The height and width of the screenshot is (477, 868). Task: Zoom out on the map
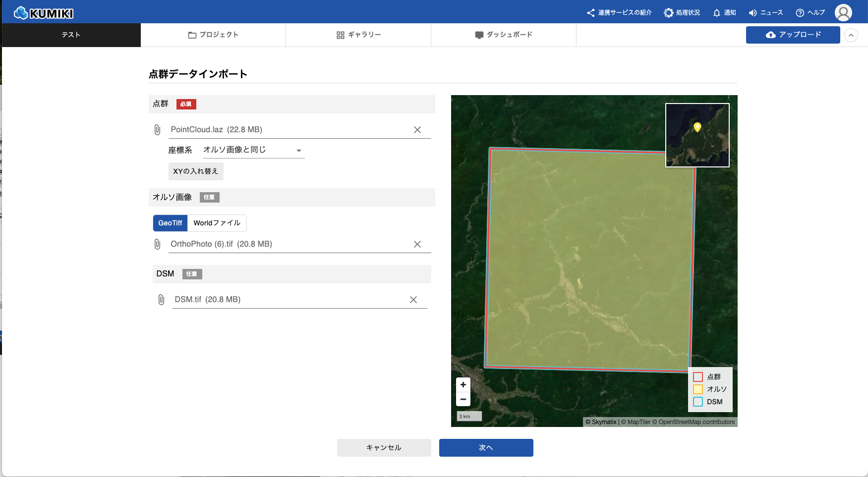click(463, 399)
